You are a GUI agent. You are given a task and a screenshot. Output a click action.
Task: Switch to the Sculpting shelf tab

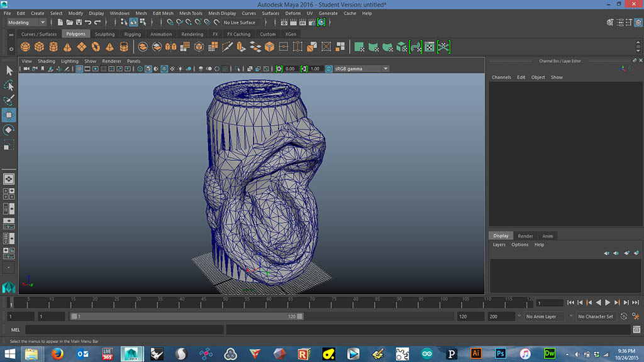coord(104,34)
